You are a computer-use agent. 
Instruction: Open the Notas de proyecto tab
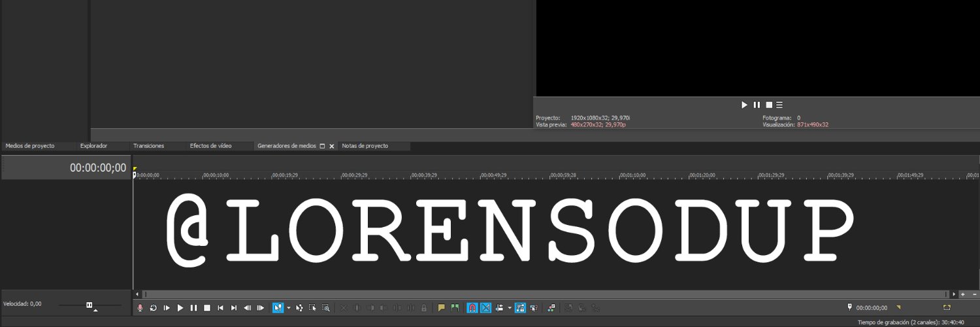(x=365, y=146)
